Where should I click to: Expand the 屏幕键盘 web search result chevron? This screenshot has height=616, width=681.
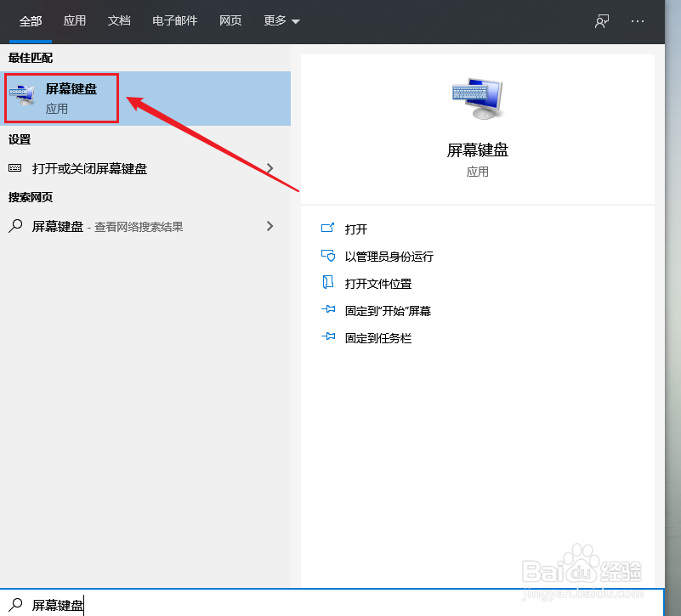pos(270,226)
